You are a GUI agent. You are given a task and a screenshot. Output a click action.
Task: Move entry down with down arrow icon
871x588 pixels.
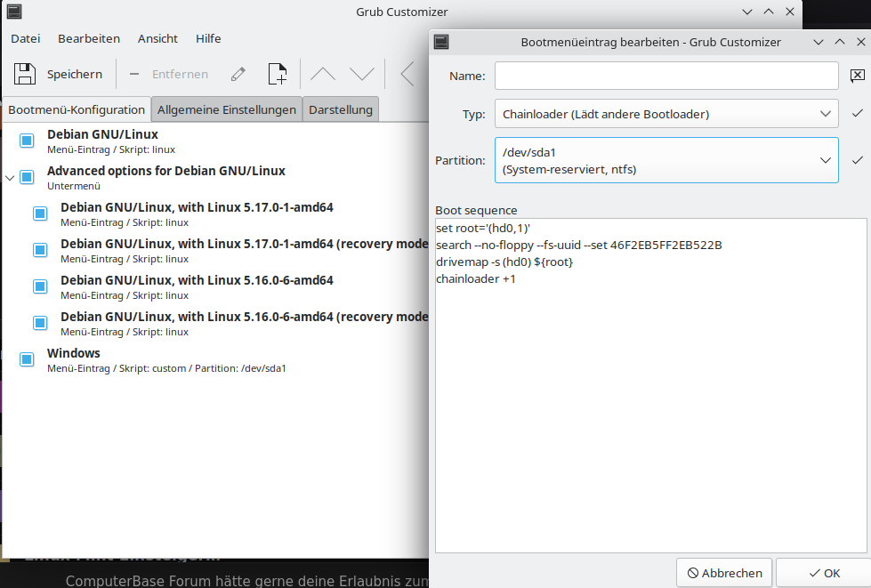[x=362, y=74]
